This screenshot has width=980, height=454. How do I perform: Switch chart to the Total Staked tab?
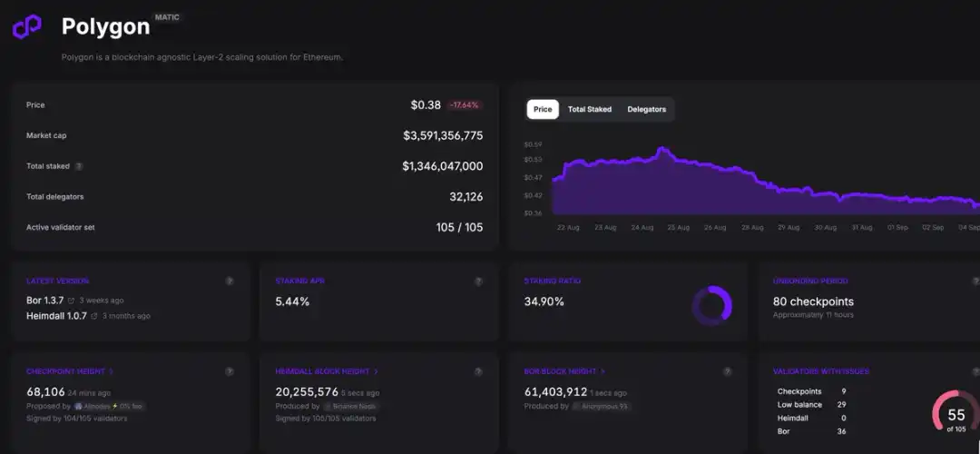590,109
